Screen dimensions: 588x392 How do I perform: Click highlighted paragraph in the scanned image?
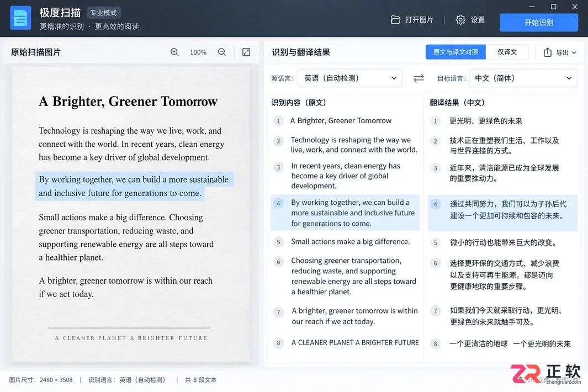134,186
